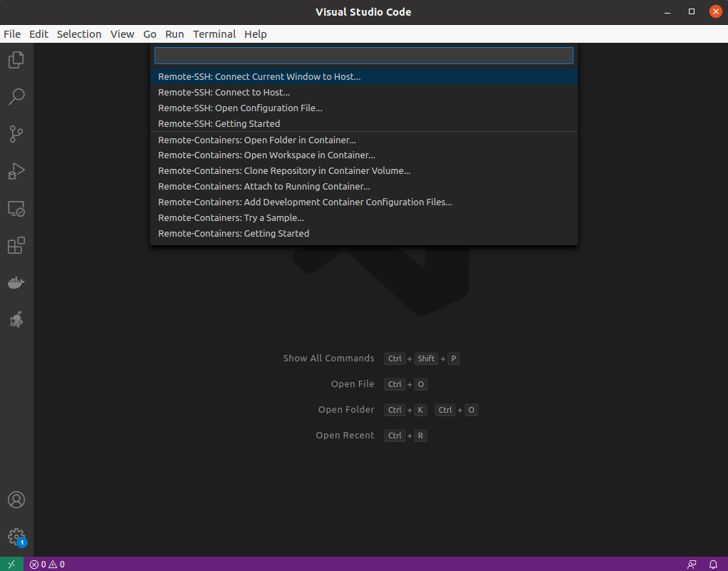Open the Manage gear icon

coord(16,537)
